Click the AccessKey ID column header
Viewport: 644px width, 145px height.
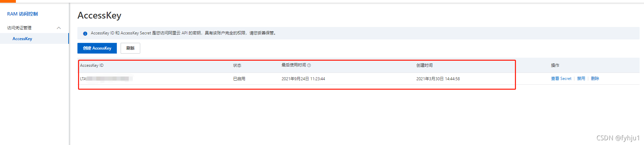92,65
